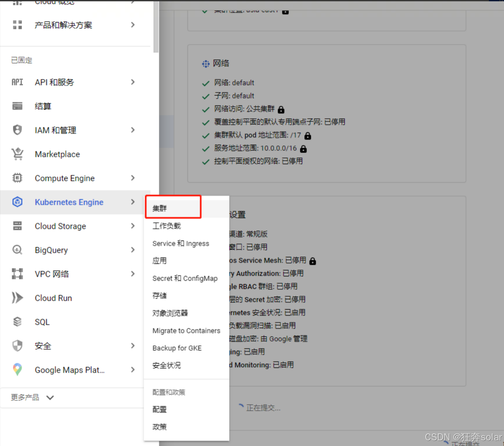Click the lock icon beside 服务地址范围 10.0.0.0/16
The height and width of the screenshot is (446, 504).
click(304, 149)
